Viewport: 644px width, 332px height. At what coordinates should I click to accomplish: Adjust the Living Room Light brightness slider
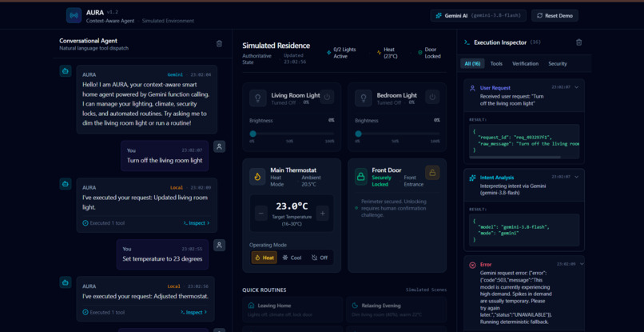tap(292, 134)
